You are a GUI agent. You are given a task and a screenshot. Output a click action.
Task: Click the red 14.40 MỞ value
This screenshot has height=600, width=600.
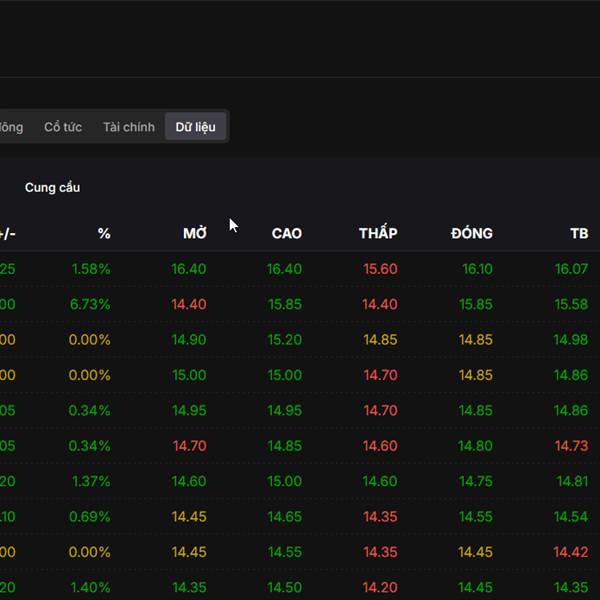point(188,304)
